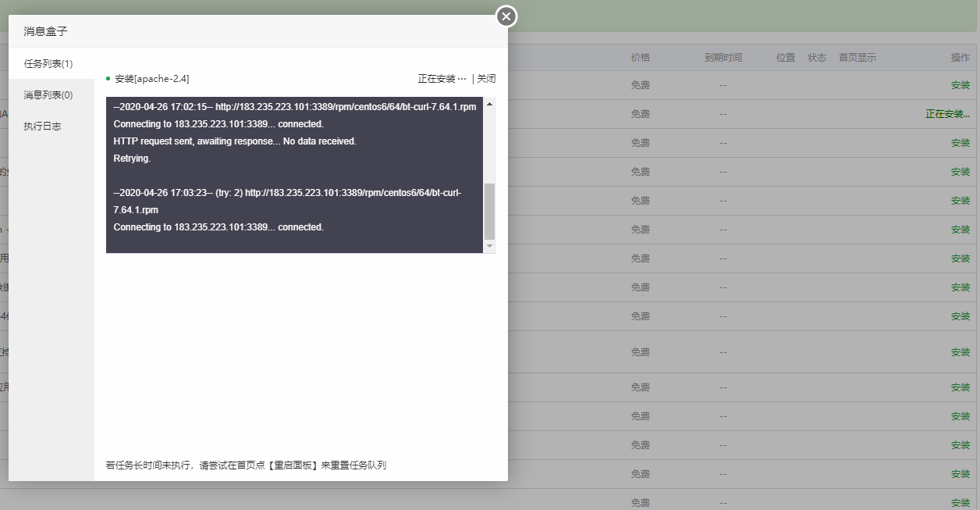Click the scroll-down arrow on the install log
Viewport: 980px width, 510px height.
coord(490,247)
